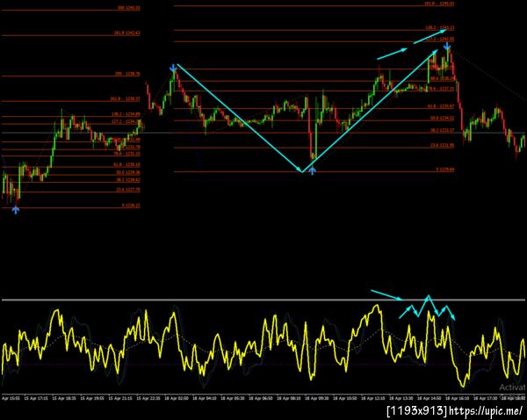This screenshot has width=527, height=420.
Task: Click the 18 Apr 08:10 time axis label
Action: tap(291, 398)
